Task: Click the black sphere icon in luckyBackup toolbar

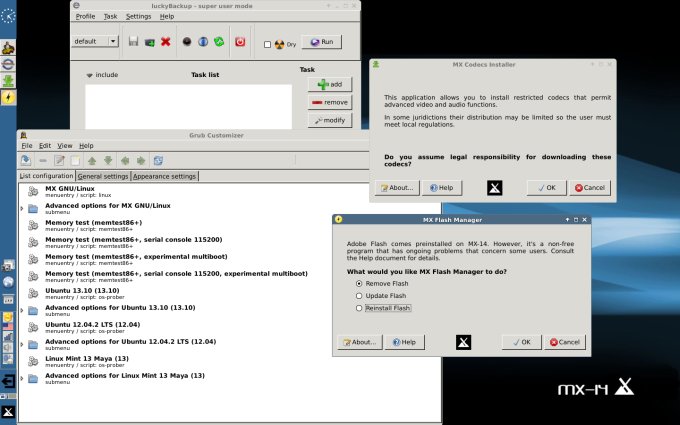Action: point(187,42)
